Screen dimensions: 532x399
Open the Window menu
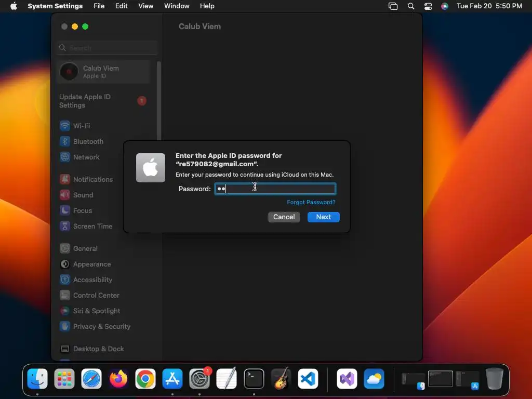(177, 6)
